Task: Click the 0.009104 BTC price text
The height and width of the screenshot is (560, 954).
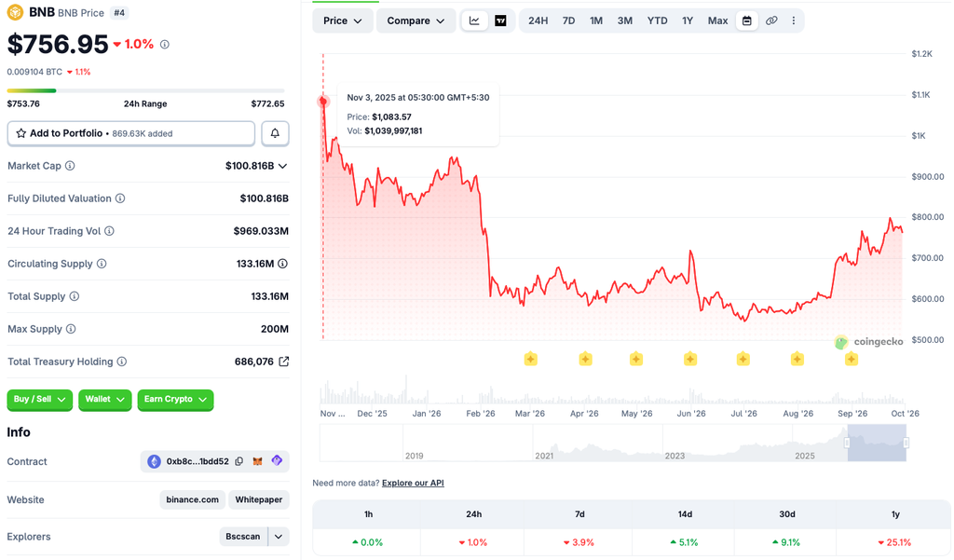Action: tap(34, 72)
